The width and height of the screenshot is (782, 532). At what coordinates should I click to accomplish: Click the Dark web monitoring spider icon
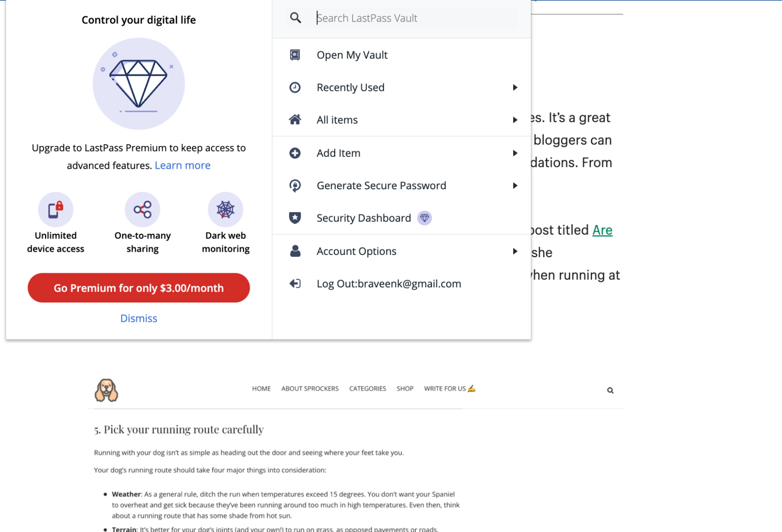click(x=225, y=209)
